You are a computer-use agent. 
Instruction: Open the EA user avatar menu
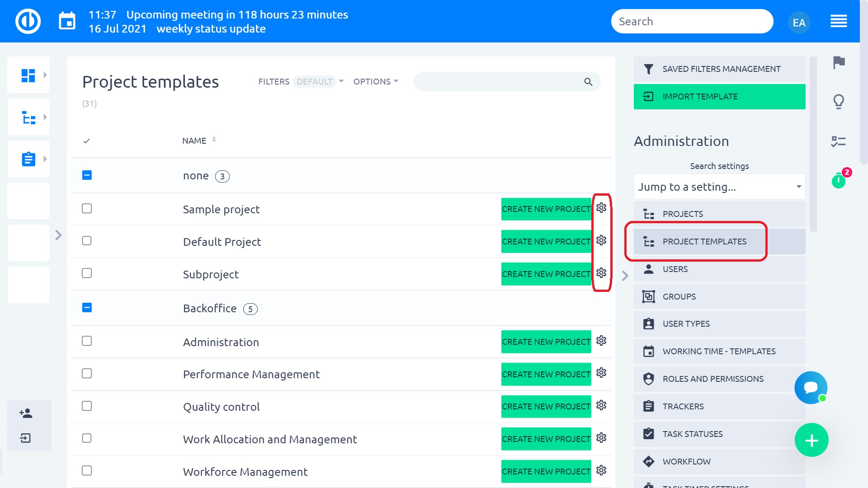(x=799, y=22)
